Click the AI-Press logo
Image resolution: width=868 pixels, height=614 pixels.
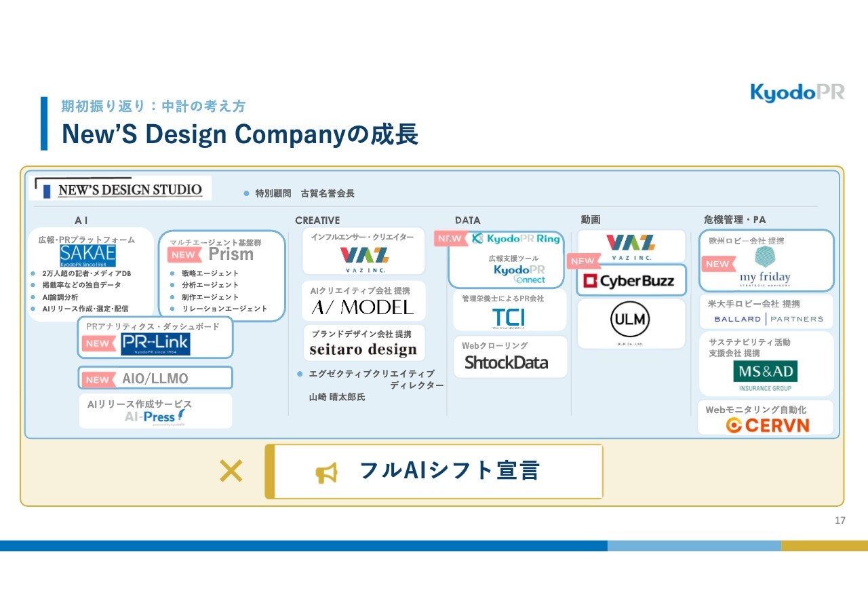click(x=155, y=417)
